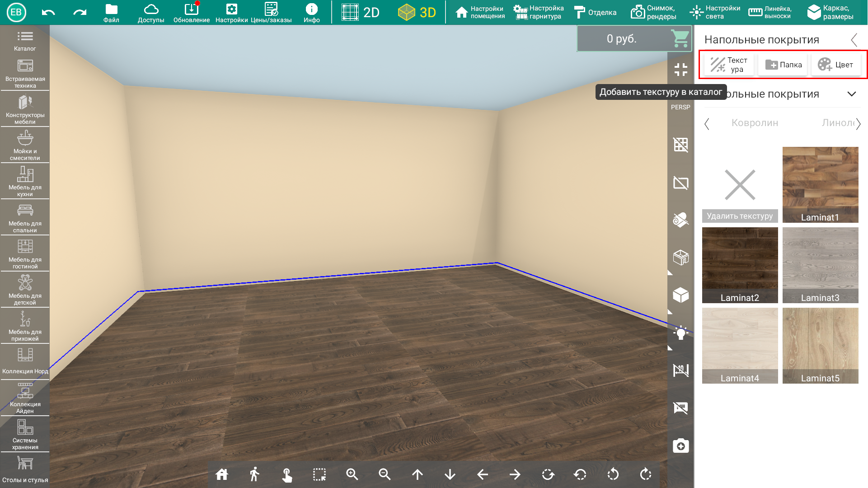The image size is (868, 488).
Task: Activate the dashed selection frame tool
Action: point(319,474)
